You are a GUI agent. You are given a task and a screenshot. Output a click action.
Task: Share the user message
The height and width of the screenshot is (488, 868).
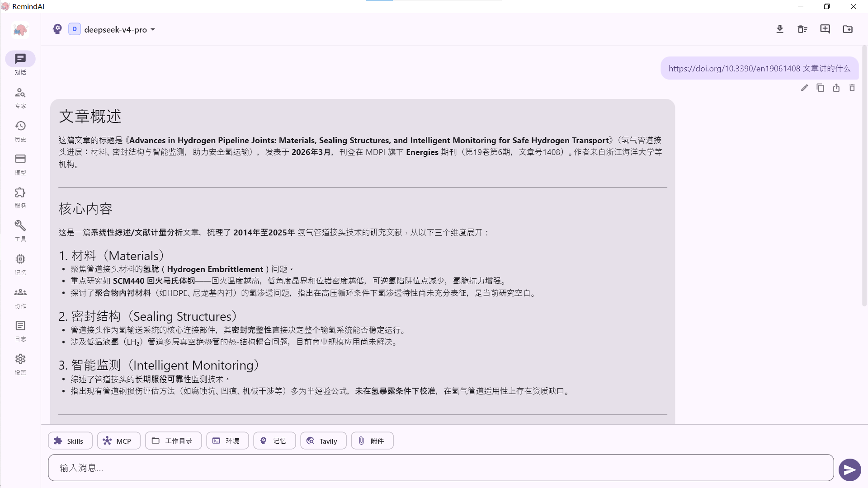tap(836, 88)
